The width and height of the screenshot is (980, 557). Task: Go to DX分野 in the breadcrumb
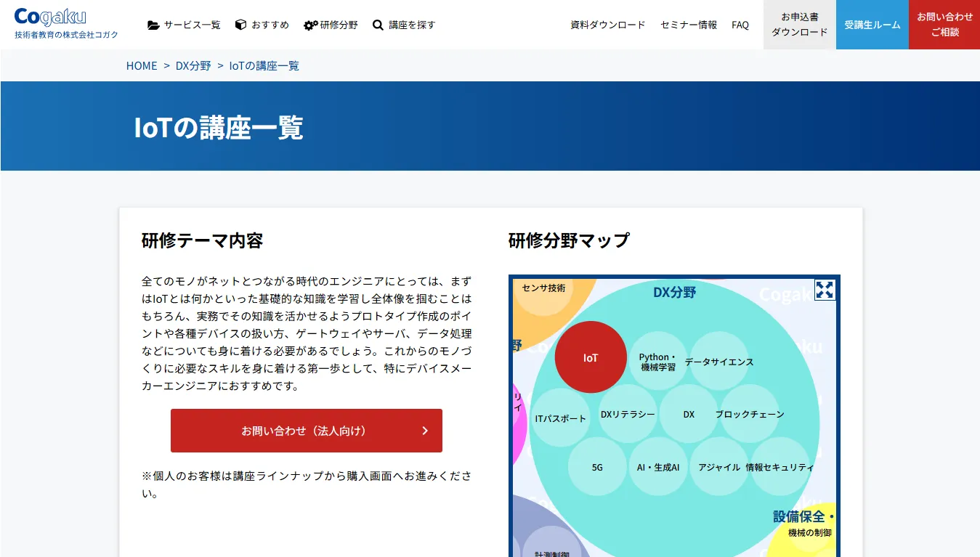point(193,66)
